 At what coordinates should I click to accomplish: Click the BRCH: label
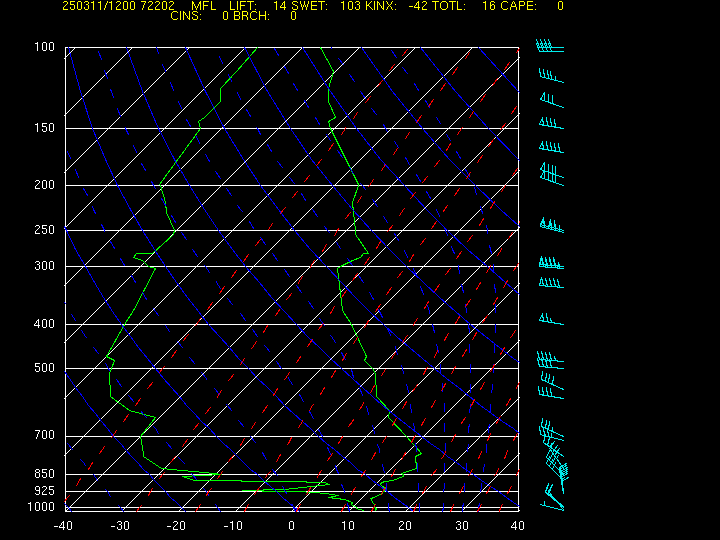click(251, 16)
